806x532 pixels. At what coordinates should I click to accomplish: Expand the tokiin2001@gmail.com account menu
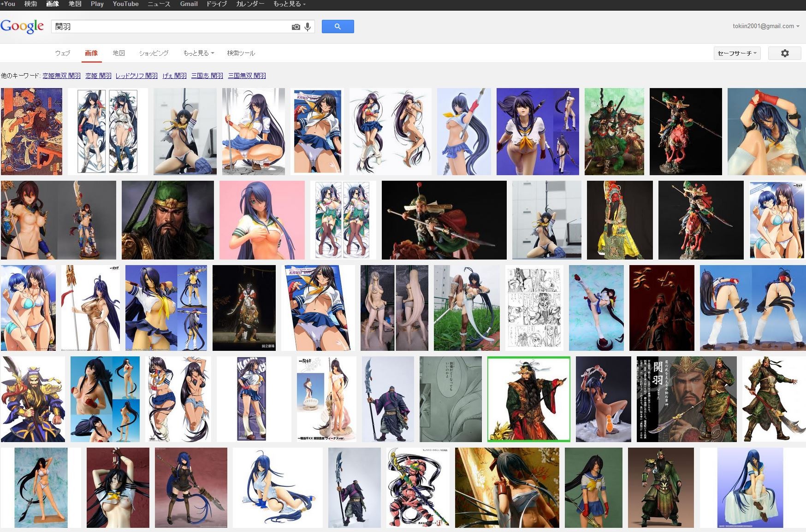(766, 26)
